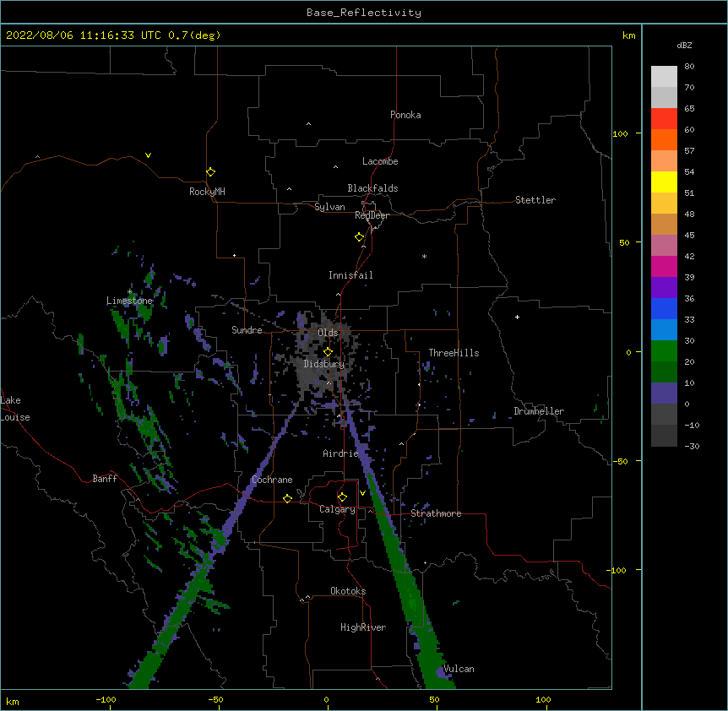This screenshot has width=728, height=711.
Task: Pick red swatch between 65 and 60 dBZ
Action: [x=664, y=119]
